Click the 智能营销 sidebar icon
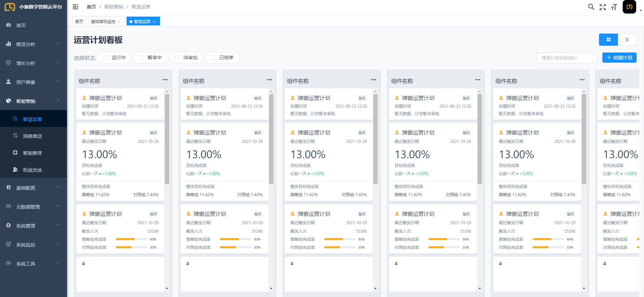 tap(8, 101)
